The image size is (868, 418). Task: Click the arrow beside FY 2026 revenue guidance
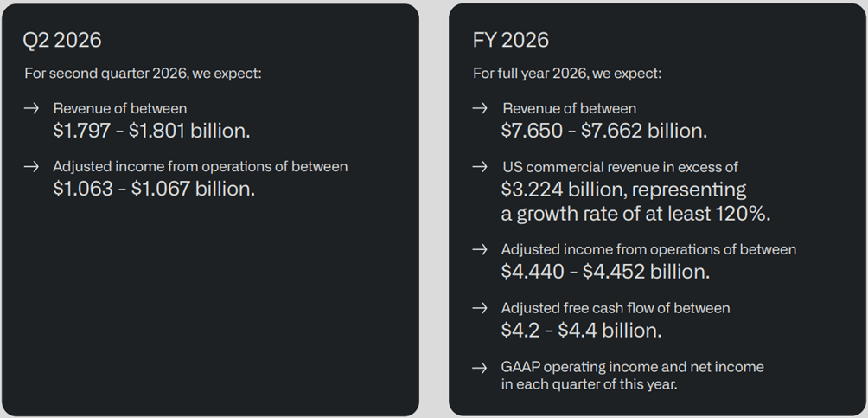[x=480, y=108]
